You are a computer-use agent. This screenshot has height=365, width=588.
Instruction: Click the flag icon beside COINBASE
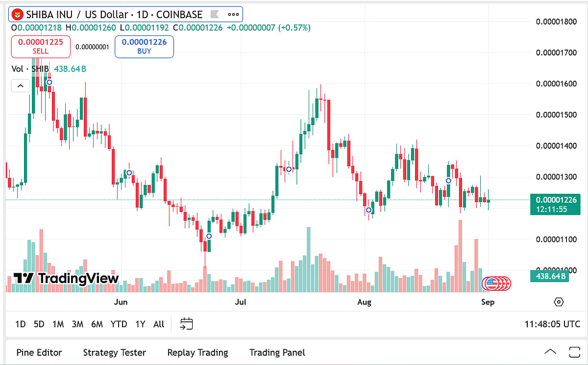click(213, 14)
